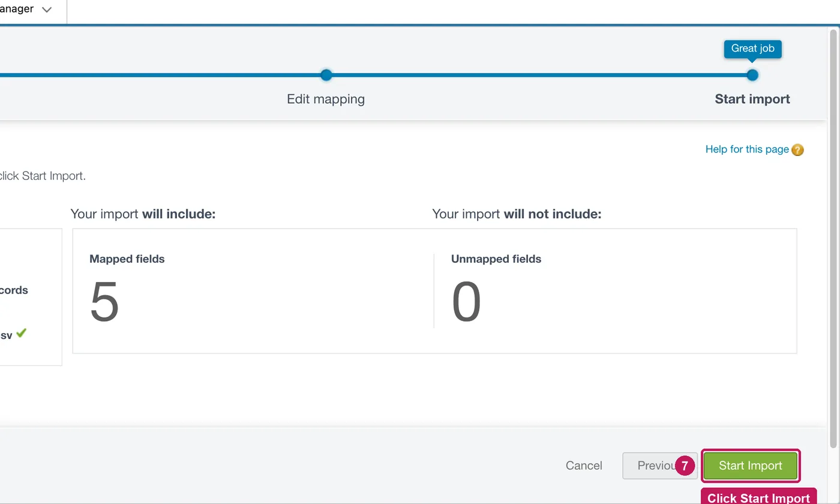Click the Mapped fields count 5
Viewport: 840px width, 504px height.
click(104, 302)
